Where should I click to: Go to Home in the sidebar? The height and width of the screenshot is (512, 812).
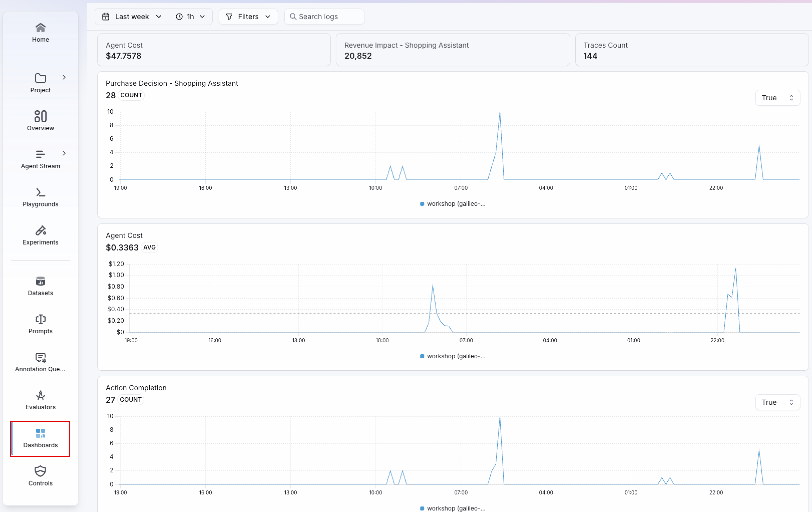tap(41, 32)
